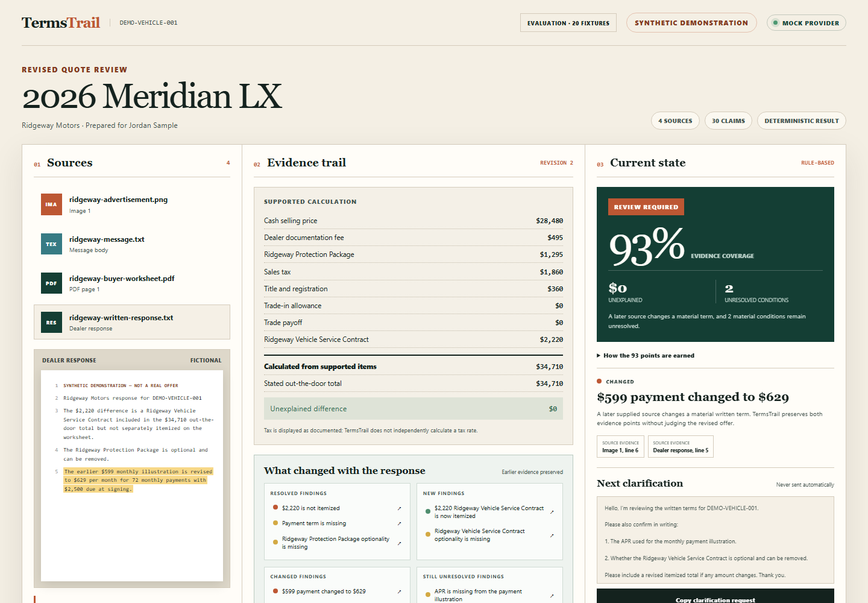Screen dimensions: 868x603
Task: Open arrow for Service Contract optionality is missing
Action: [x=552, y=535]
